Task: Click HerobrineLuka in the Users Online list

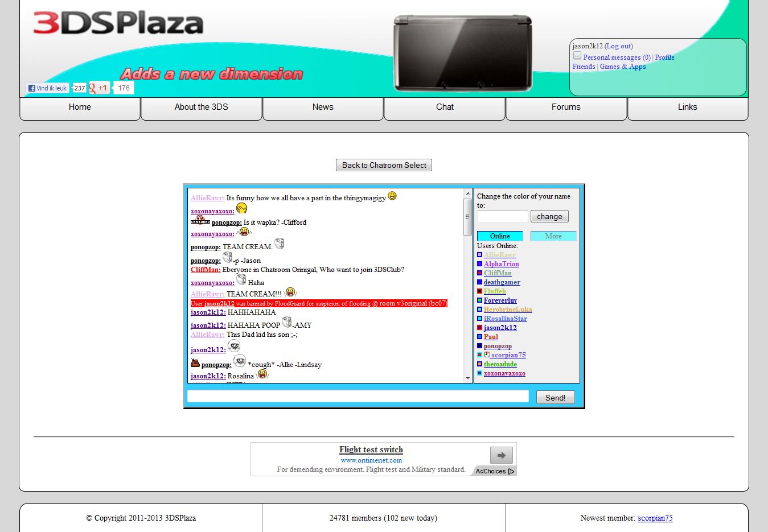Action: (508, 310)
